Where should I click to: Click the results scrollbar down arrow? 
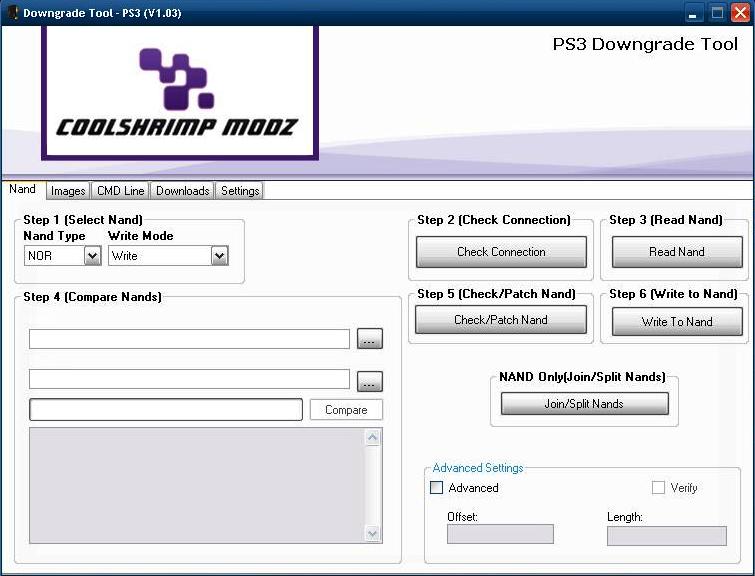[373, 534]
